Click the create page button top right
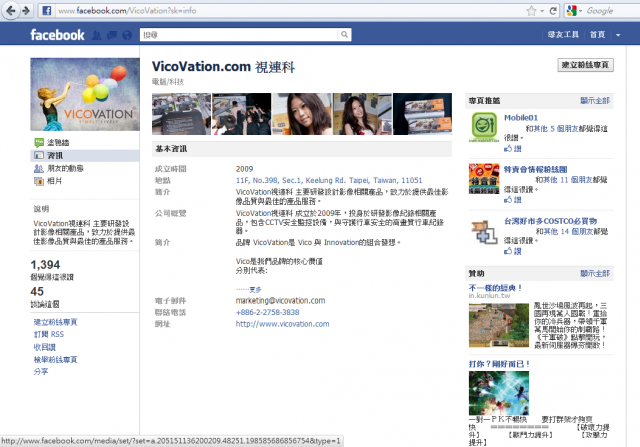The width and height of the screenshot is (640, 447). click(585, 65)
